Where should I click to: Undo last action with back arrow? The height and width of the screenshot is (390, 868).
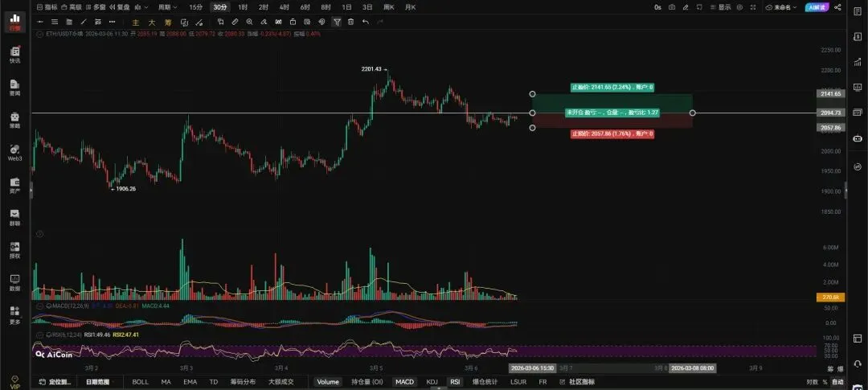(366, 22)
